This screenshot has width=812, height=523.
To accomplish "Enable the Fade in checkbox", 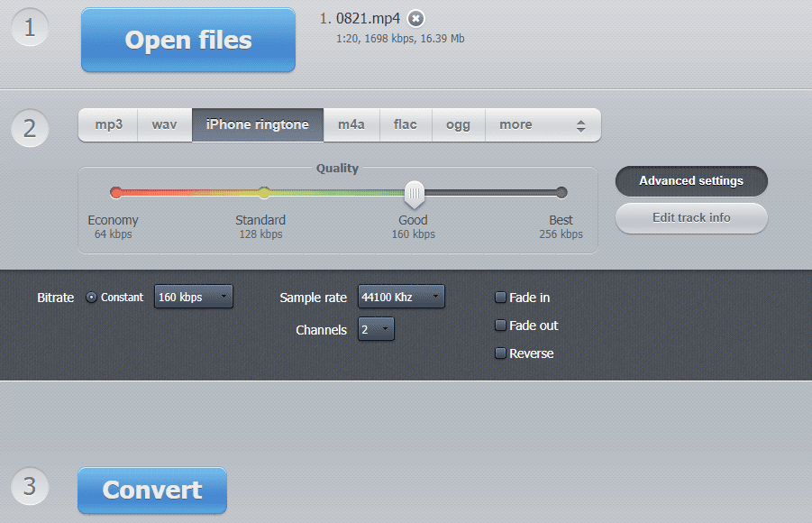I will pyautogui.click(x=500, y=298).
